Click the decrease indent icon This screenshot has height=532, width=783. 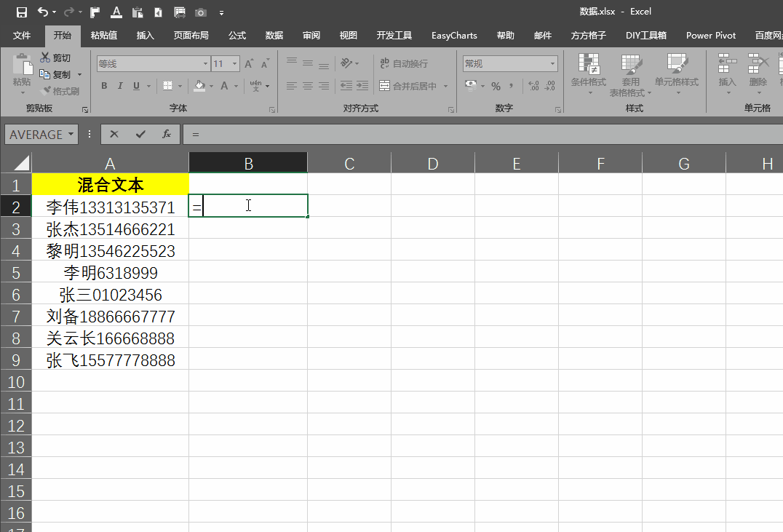[346, 86]
